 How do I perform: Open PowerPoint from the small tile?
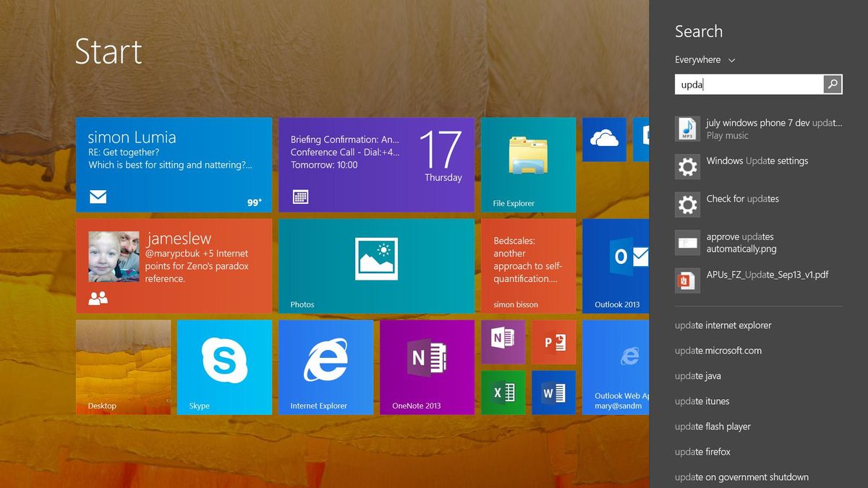pyautogui.click(x=553, y=342)
